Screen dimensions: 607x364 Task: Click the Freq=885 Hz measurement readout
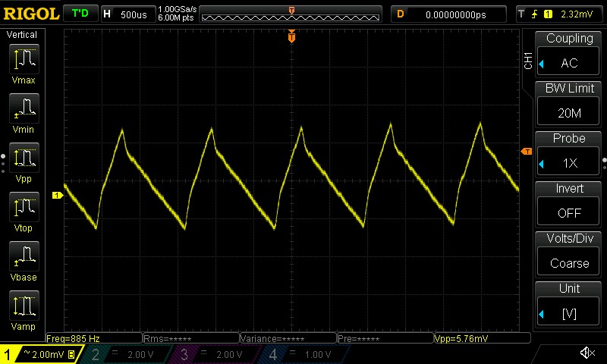tap(94, 338)
